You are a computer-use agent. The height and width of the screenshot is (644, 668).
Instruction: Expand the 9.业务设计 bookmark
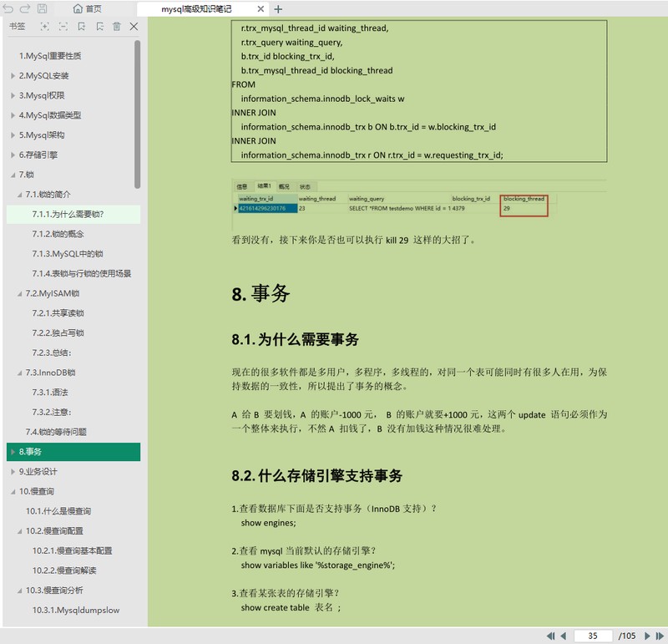click(13, 472)
